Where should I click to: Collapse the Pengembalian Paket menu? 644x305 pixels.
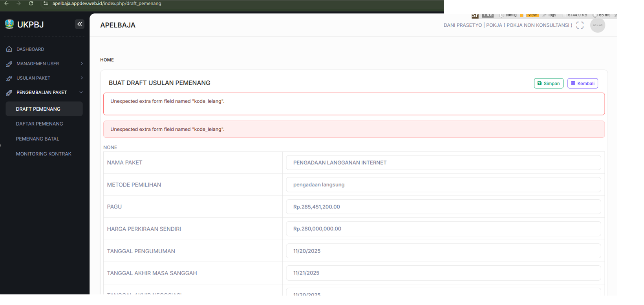(x=81, y=92)
